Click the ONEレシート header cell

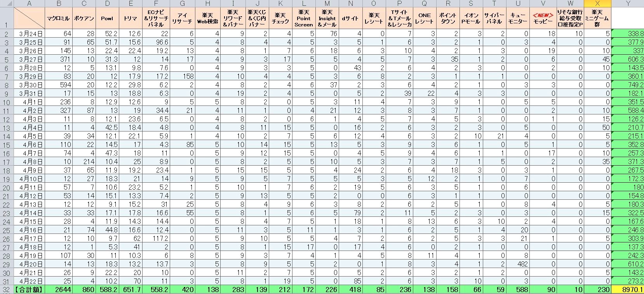click(x=424, y=18)
